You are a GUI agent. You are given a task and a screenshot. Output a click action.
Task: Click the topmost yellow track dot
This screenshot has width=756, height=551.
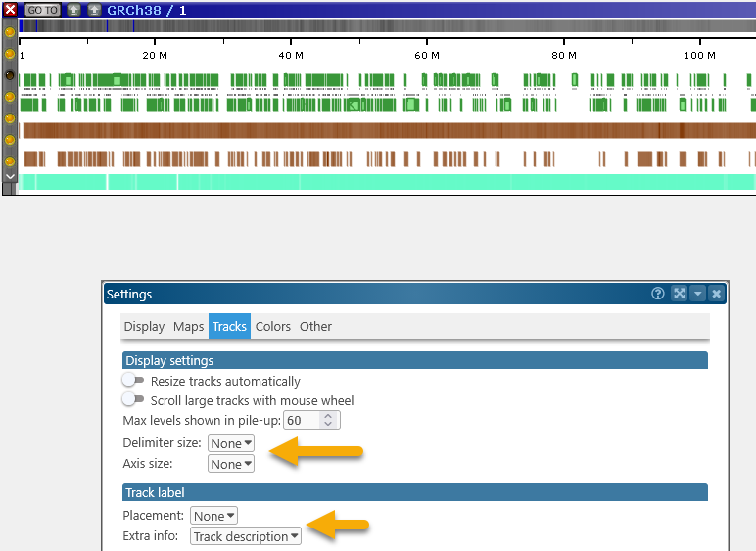coord(10,32)
